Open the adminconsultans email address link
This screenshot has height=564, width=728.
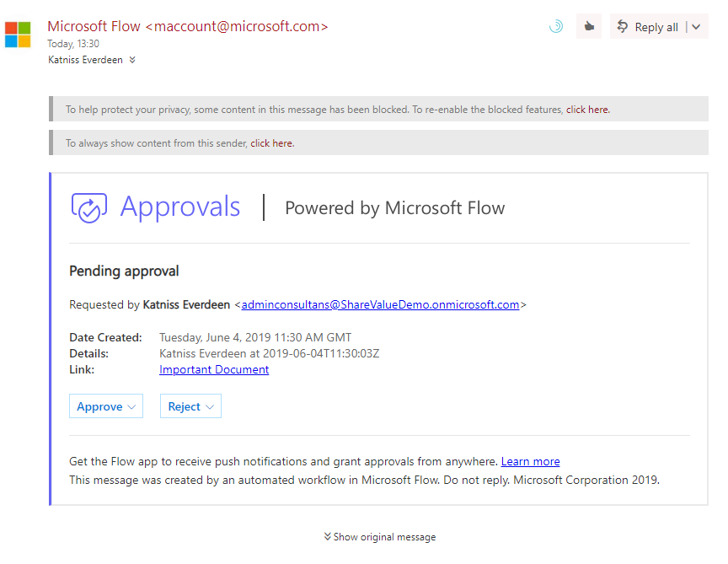[x=380, y=305]
